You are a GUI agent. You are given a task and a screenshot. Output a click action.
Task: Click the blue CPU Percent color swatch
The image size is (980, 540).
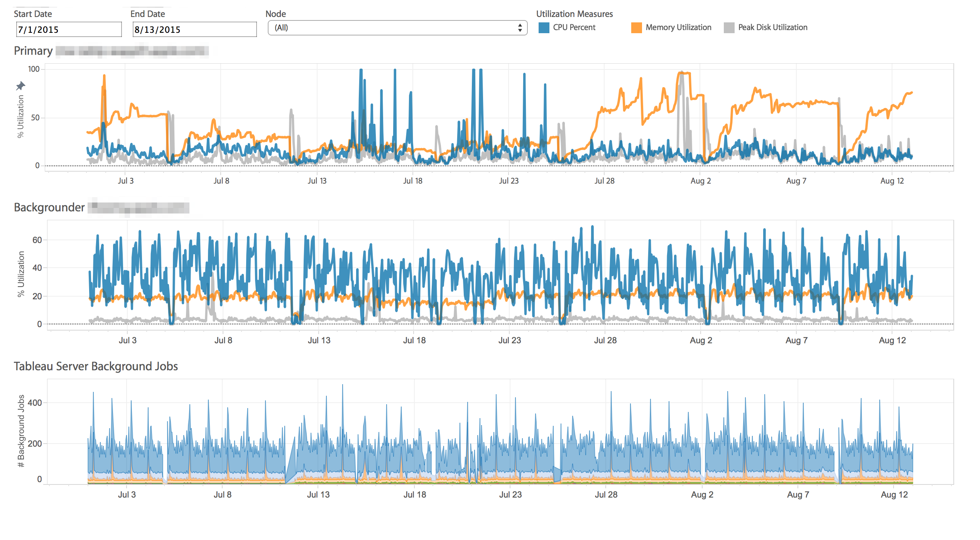(x=544, y=28)
